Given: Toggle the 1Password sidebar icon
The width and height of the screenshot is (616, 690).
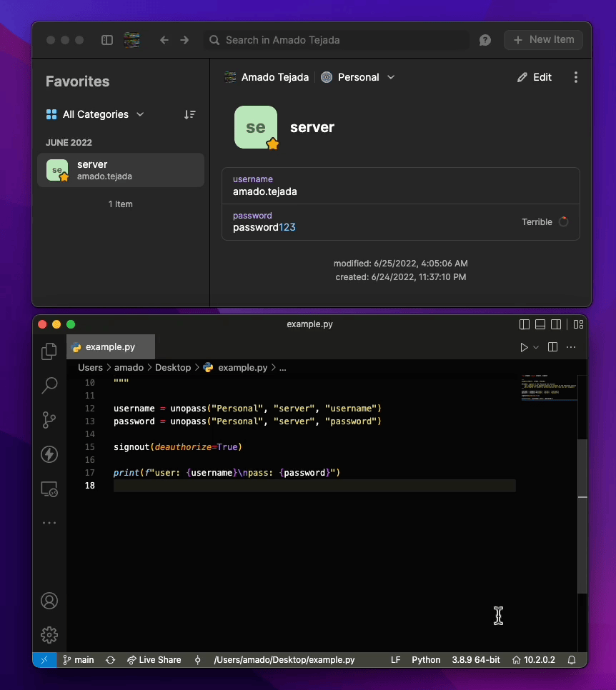Looking at the screenshot, I should 107,40.
